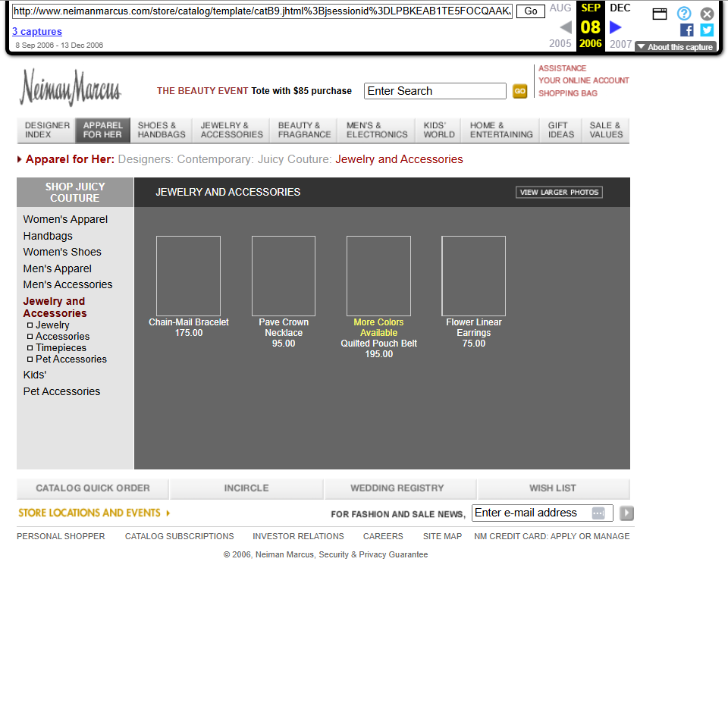The height and width of the screenshot is (703, 728).
Task: Open Flower Linear Earrings product thumbnail
Action: 473,276
